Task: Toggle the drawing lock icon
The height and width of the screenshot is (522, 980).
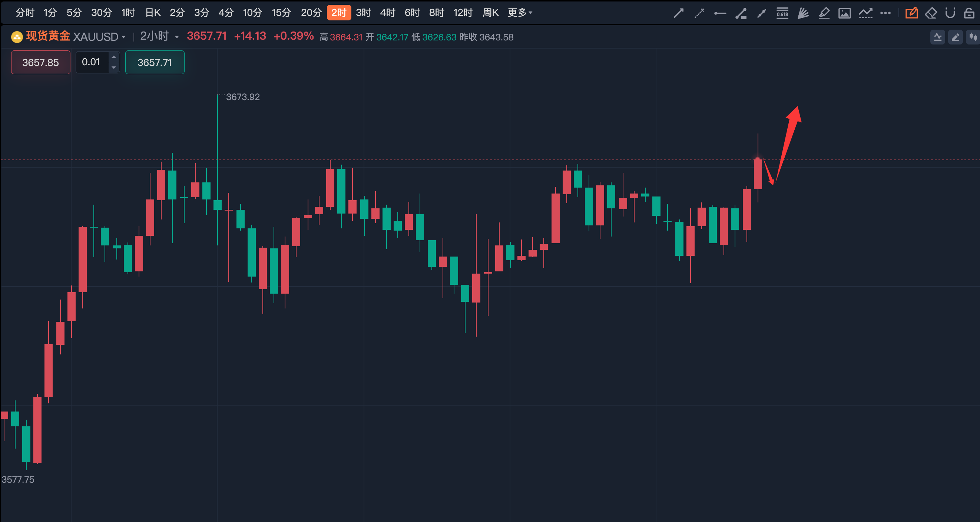Action: click(x=969, y=13)
